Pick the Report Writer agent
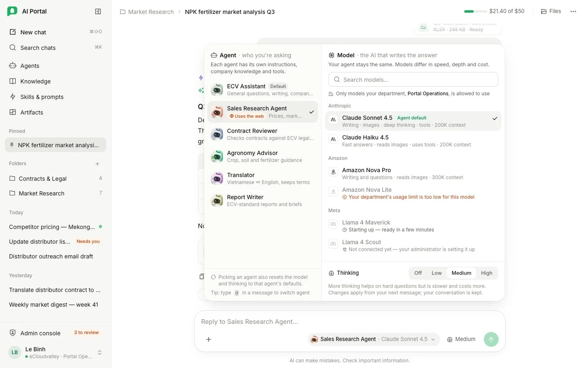 click(x=263, y=200)
